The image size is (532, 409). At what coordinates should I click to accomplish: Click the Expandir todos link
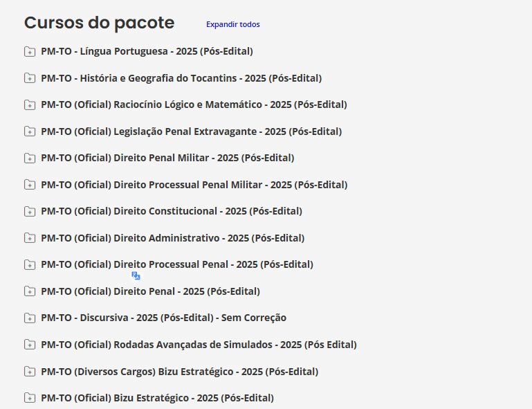232,24
